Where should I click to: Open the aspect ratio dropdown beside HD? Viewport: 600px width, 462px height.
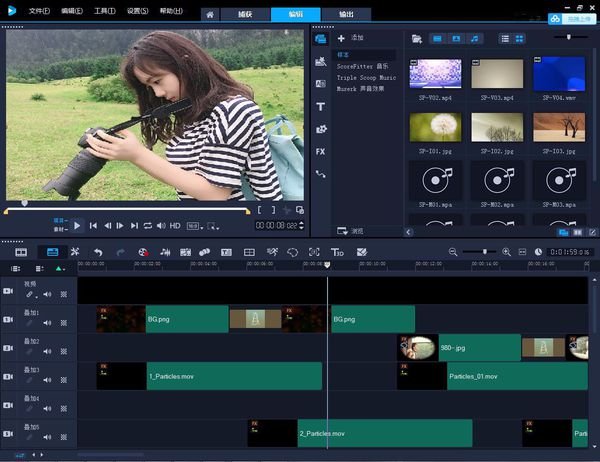coord(196,226)
